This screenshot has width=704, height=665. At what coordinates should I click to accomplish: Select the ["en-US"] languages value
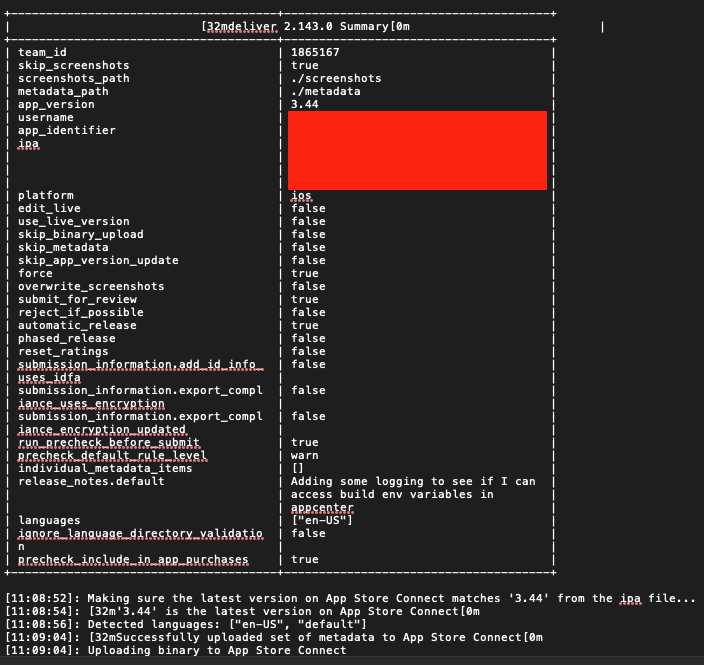click(322, 521)
